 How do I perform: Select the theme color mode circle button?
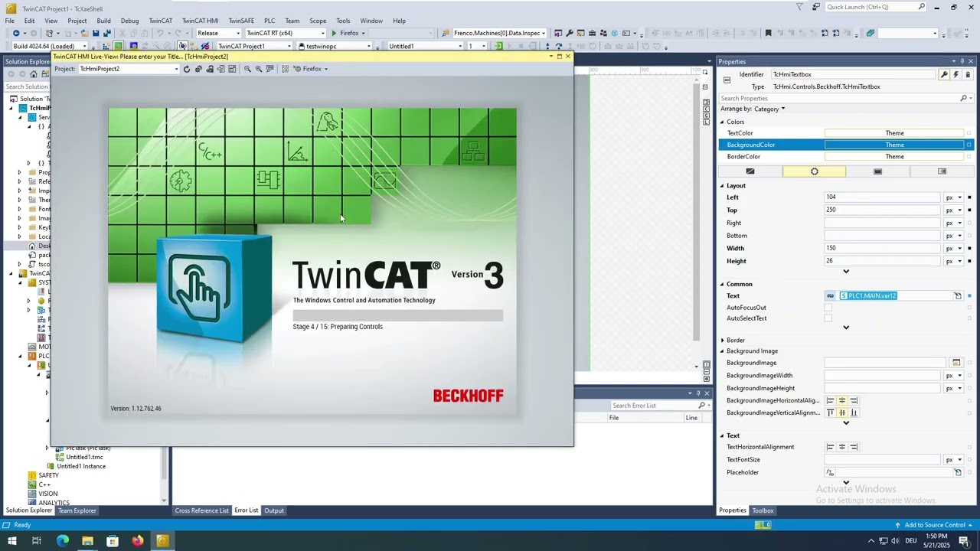814,171
